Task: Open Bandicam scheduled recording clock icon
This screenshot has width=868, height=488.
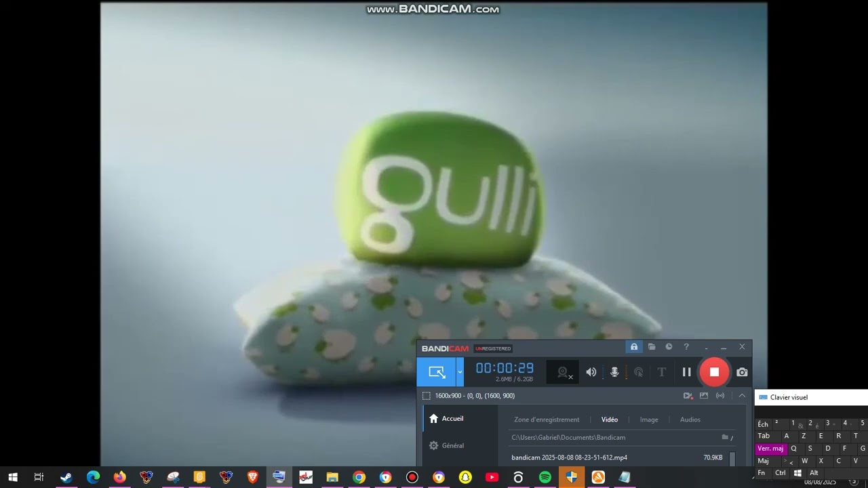Action: [669, 347]
